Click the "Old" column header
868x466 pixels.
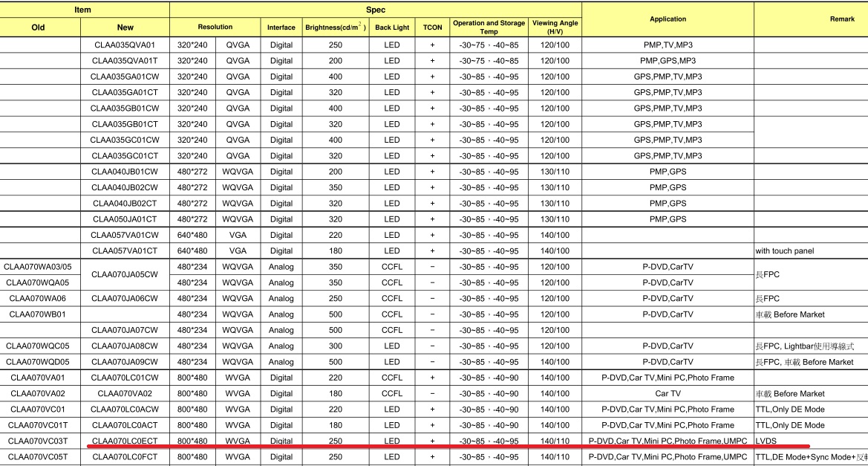[x=39, y=27]
